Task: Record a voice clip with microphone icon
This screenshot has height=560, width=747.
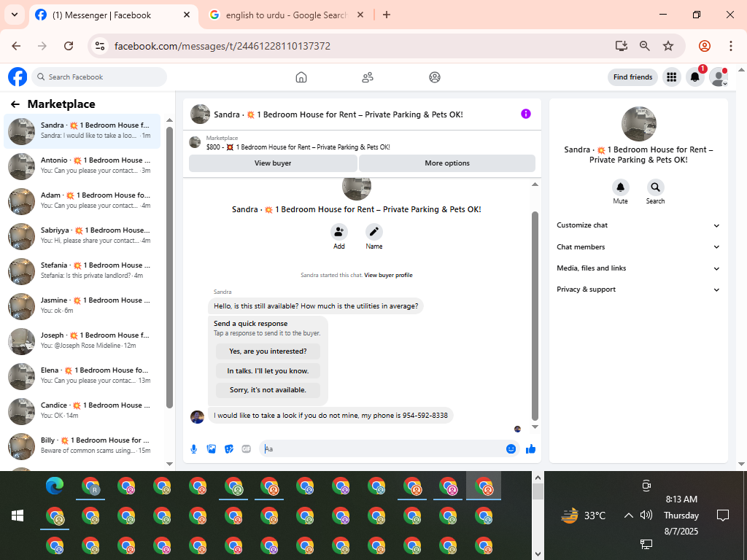Action: pyautogui.click(x=194, y=449)
